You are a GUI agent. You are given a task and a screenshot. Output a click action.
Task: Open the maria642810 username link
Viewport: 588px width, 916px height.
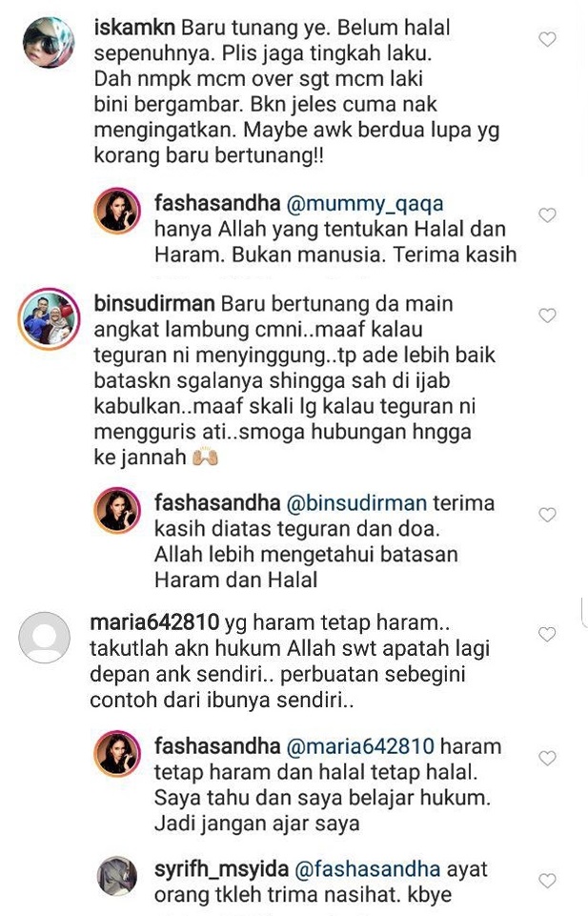pyautogui.click(x=154, y=622)
